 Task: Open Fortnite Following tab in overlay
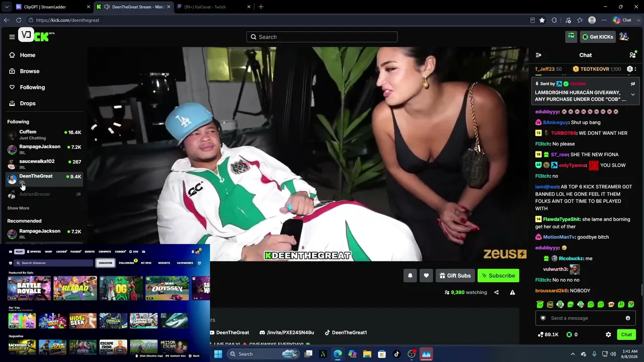pyautogui.click(x=127, y=263)
